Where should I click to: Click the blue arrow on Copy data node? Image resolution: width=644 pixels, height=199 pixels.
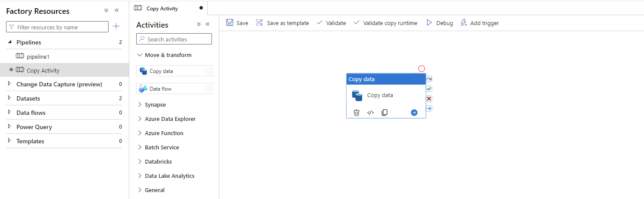[x=414, y=113]
